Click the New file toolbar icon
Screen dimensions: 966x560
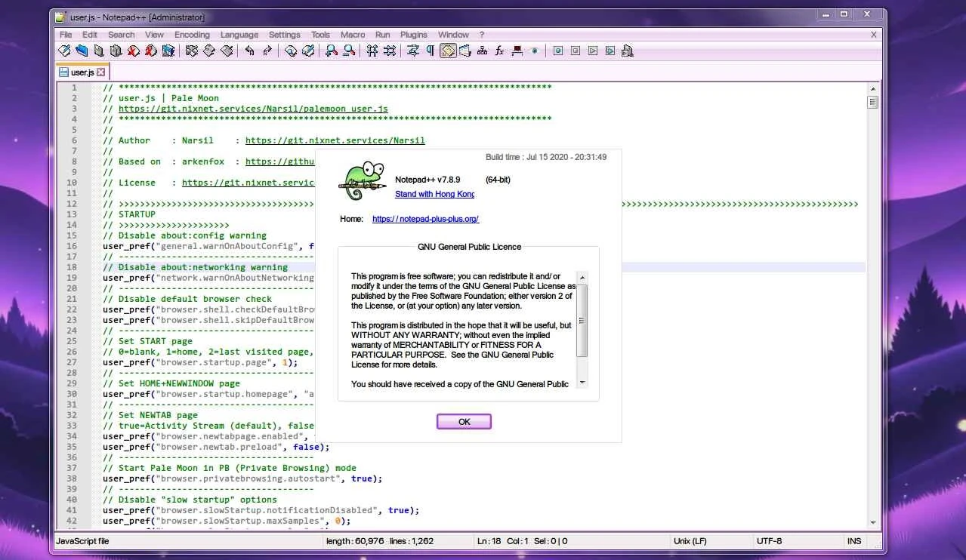[x=65, y=51]
